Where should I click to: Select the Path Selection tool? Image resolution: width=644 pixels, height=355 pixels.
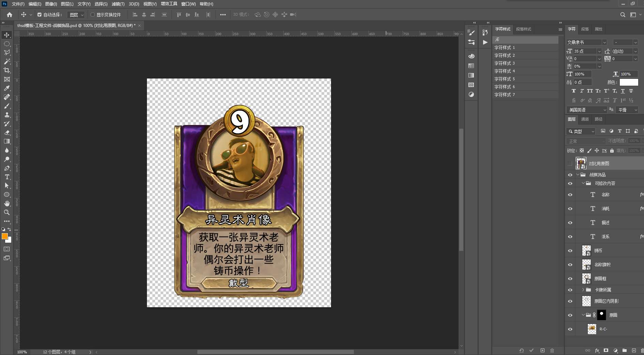pos(7,186)
